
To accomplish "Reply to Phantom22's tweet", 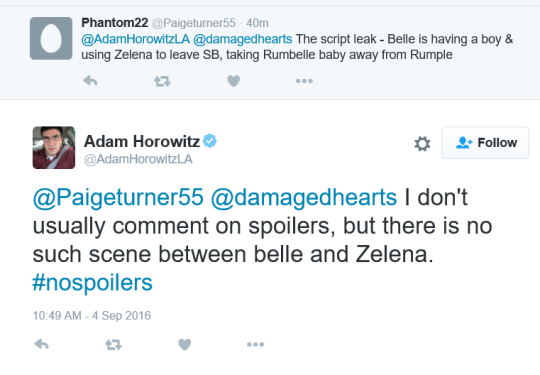I will (90, 81).
